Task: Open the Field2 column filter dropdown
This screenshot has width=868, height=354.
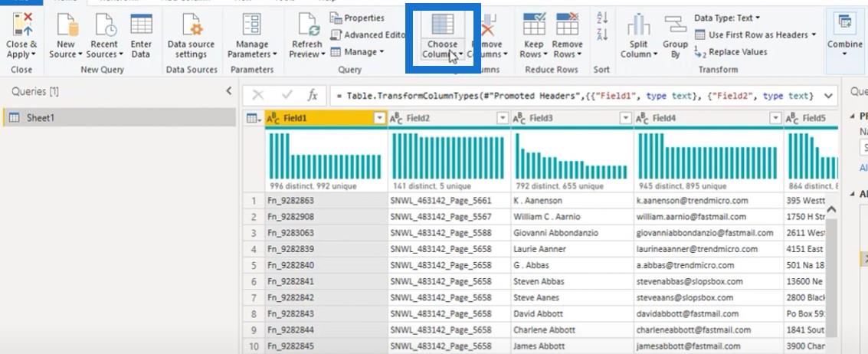Action: [503, 118]
